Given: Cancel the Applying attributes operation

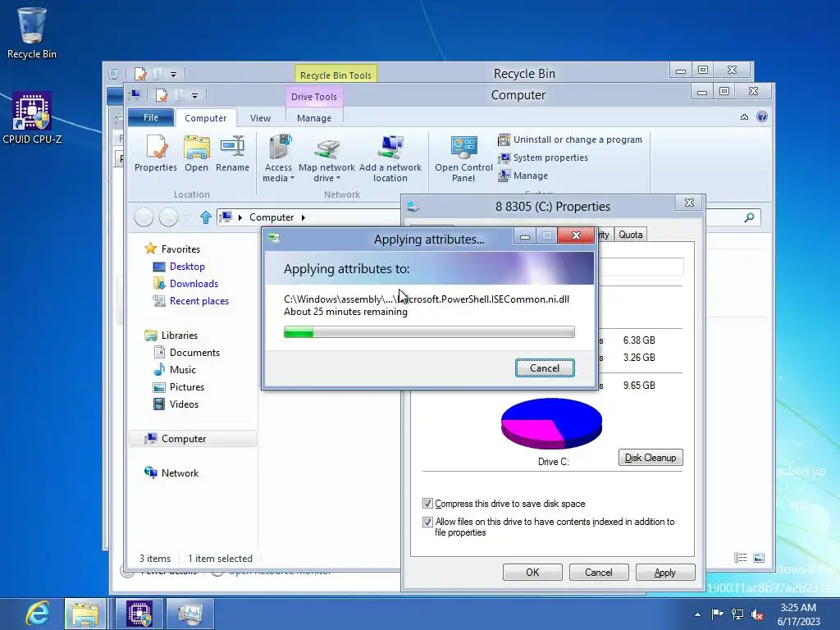Looking at the screenshot, I should [545, 368].
